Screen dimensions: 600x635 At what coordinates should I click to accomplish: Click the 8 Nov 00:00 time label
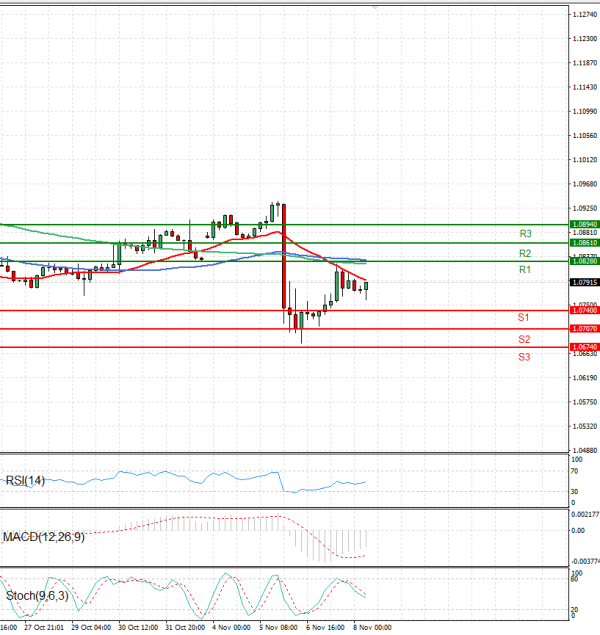(x=372, y=628)
